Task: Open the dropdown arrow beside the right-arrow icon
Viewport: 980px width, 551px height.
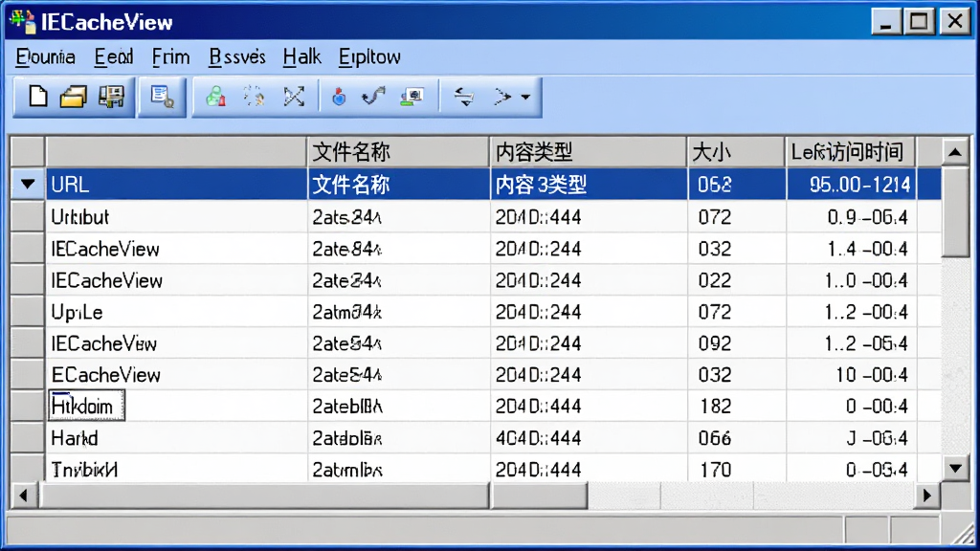Action: click(x=525, y=97)
